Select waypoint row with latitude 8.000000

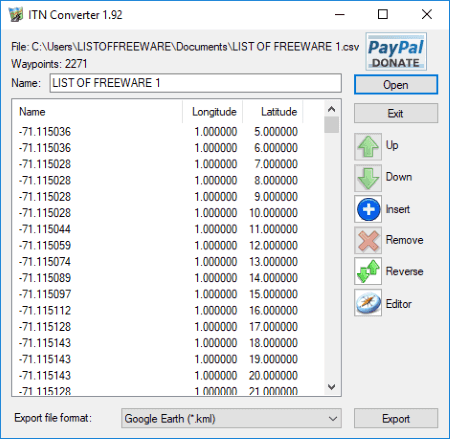[x=158, y=180]
